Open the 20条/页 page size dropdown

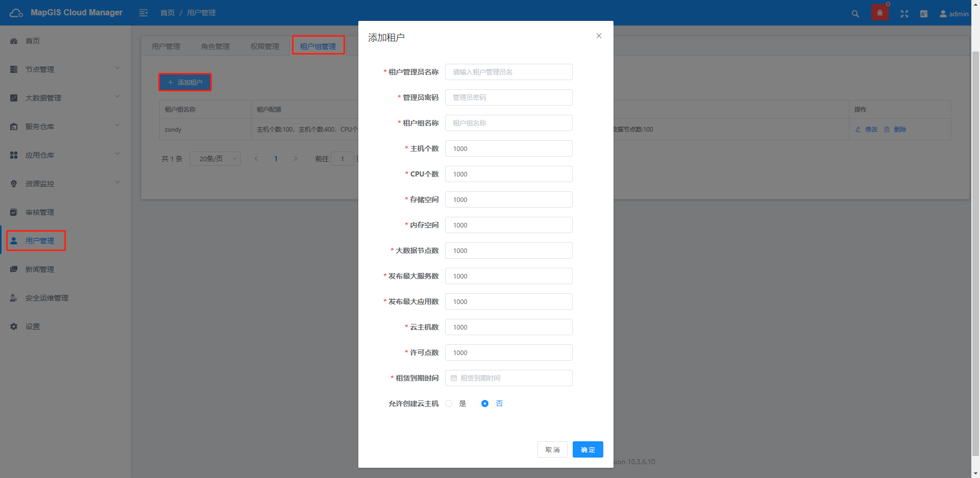pos(215,159)
